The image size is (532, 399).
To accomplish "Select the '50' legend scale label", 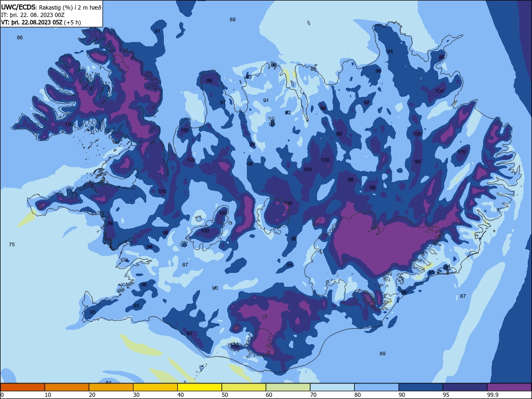I will (225, 395).
